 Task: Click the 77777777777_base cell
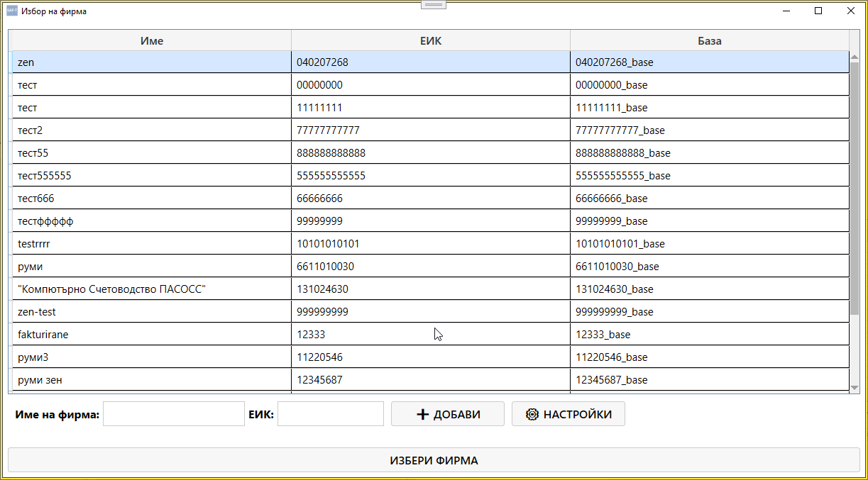click(x=710, y=130)
